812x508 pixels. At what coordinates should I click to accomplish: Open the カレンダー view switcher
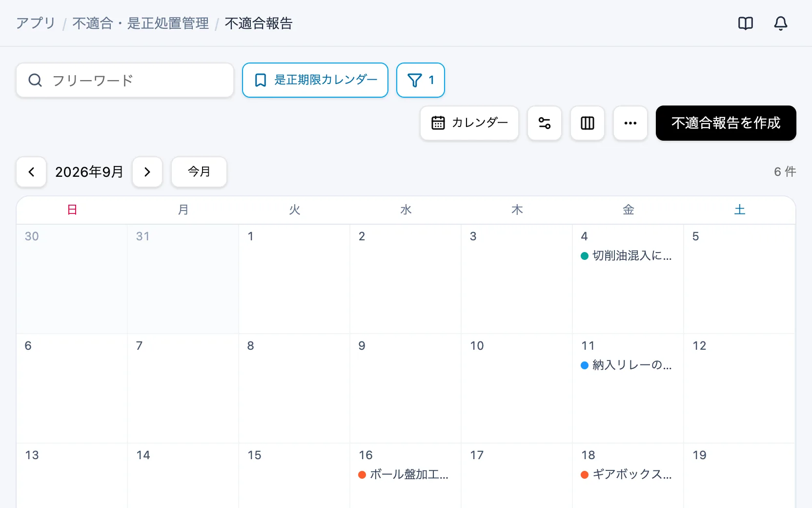click(469, 123)
